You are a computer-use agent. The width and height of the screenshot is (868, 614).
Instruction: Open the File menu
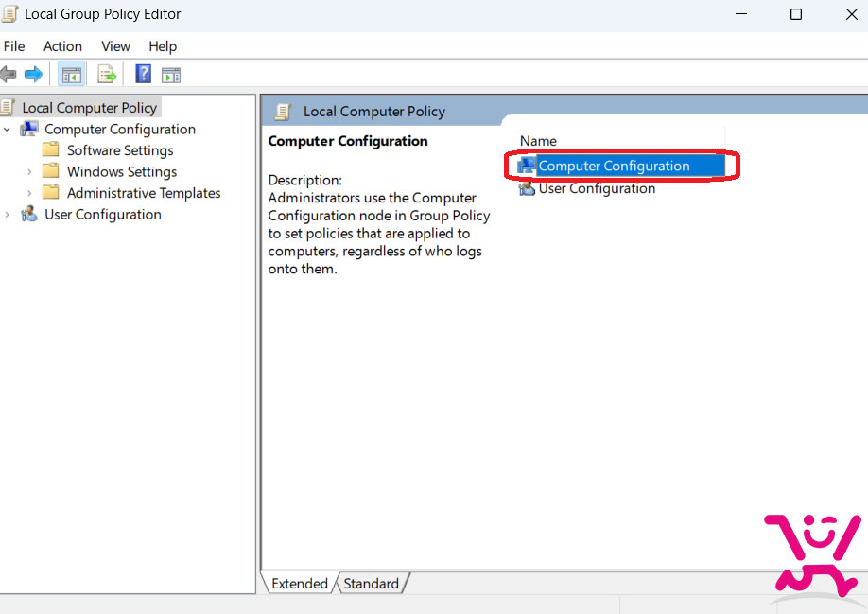click(x=14, y=46)
